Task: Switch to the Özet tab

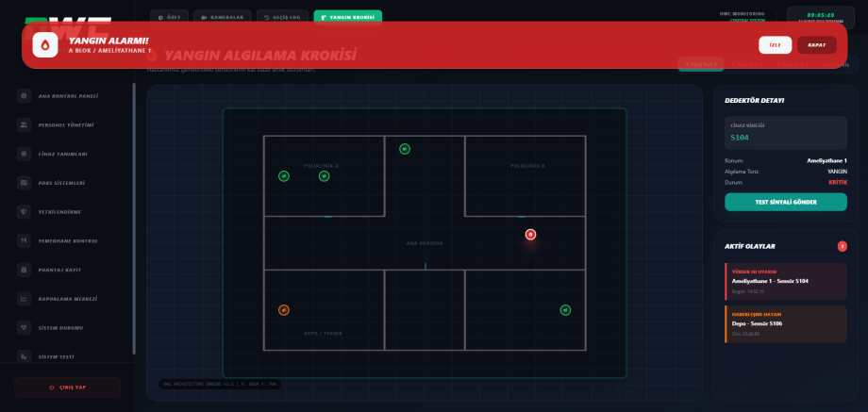Action: coord(169,17)
